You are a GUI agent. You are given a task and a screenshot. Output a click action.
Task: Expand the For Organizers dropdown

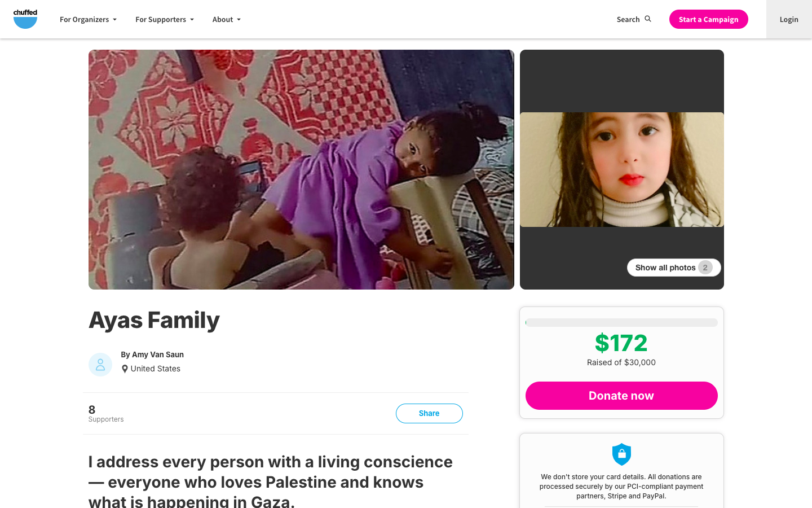(x=88, y=19)
